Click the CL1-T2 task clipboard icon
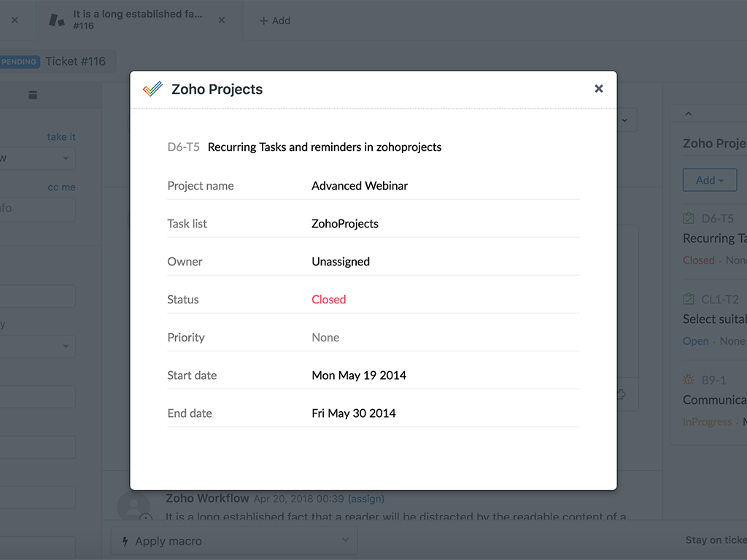 click(688, 299)
